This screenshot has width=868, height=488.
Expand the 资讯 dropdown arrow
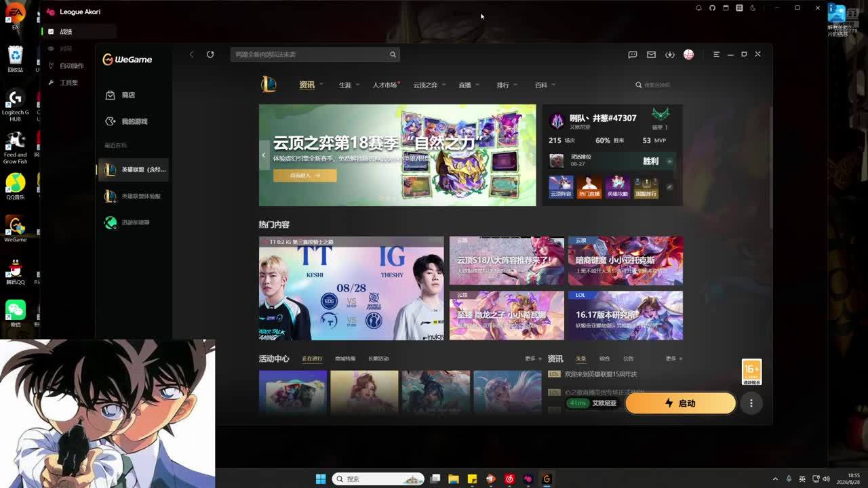click(321, 85)
